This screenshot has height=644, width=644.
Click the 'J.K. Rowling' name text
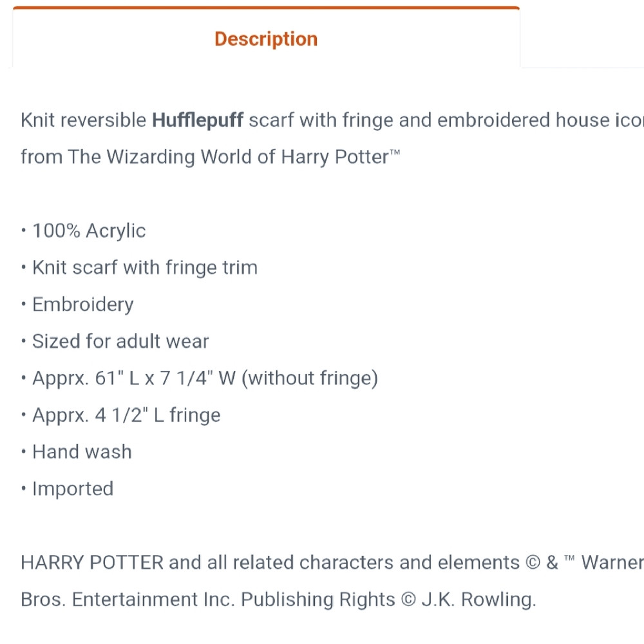[x=479, y=599]
